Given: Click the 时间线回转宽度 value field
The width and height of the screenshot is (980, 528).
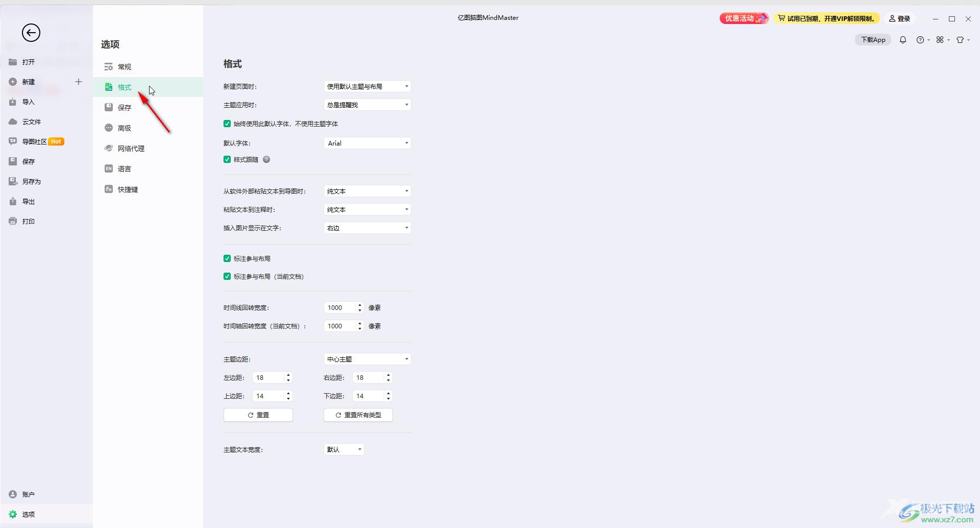Looking at the screenshot, I should [340, 307].
